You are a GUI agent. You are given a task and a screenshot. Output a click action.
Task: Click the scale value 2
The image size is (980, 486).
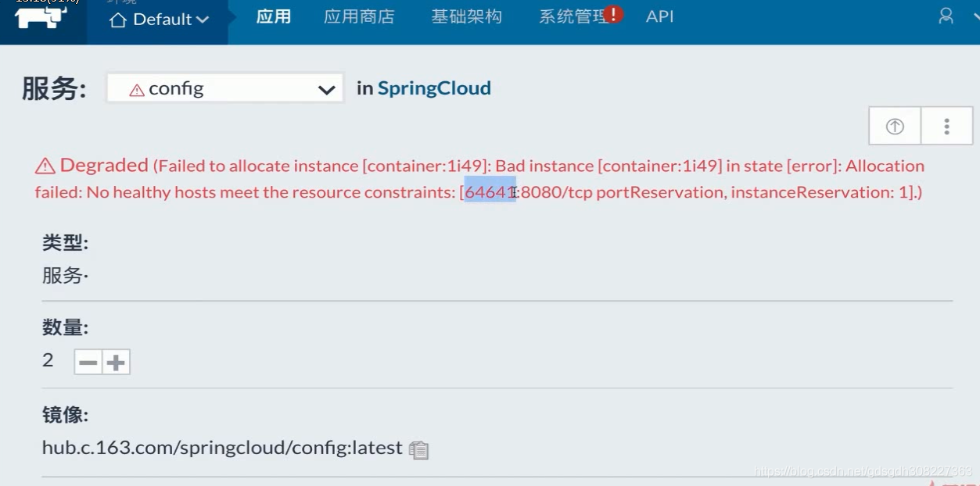coord(48,359)
